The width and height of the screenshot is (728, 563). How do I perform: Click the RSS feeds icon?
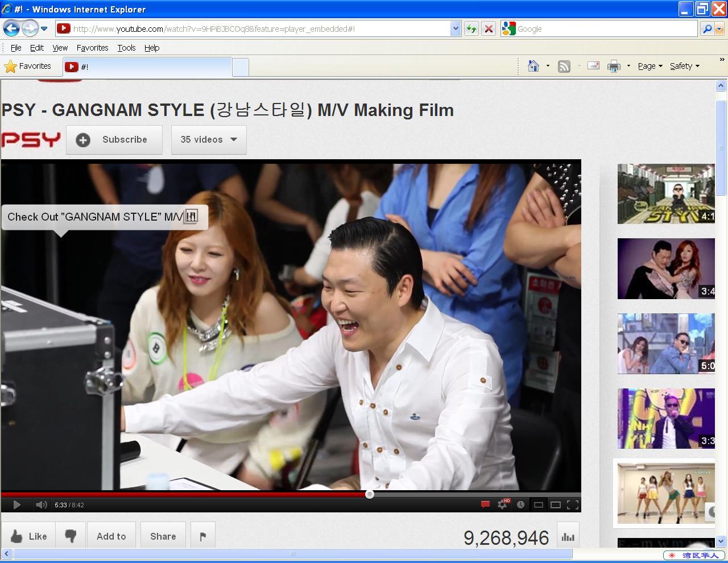tap(564, 66)
